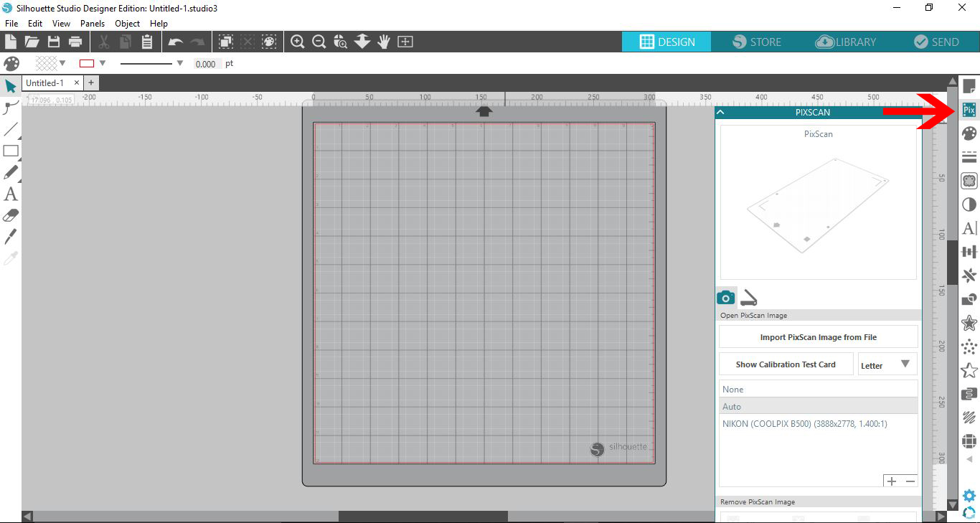This screenshot has width=980, height=523.
Task: Select the Rectangle drawing tool
Action: click(11, 151)
